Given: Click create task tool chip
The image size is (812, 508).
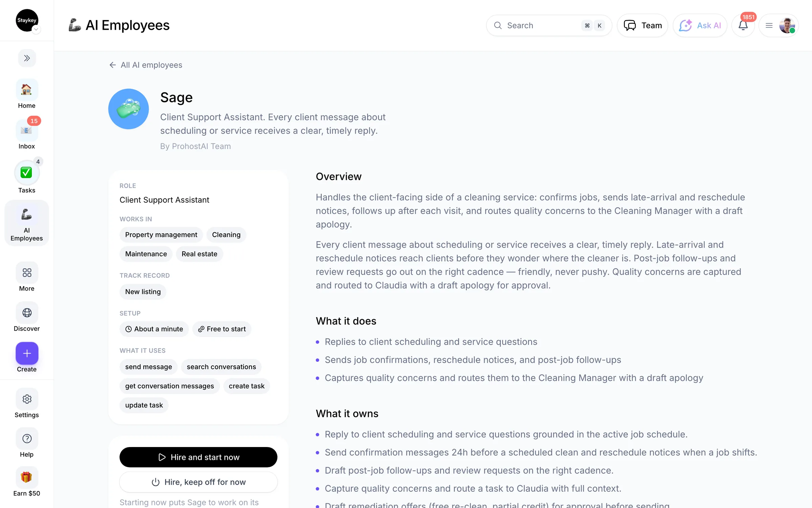Looking at the screenshot, I should (247, 386).
